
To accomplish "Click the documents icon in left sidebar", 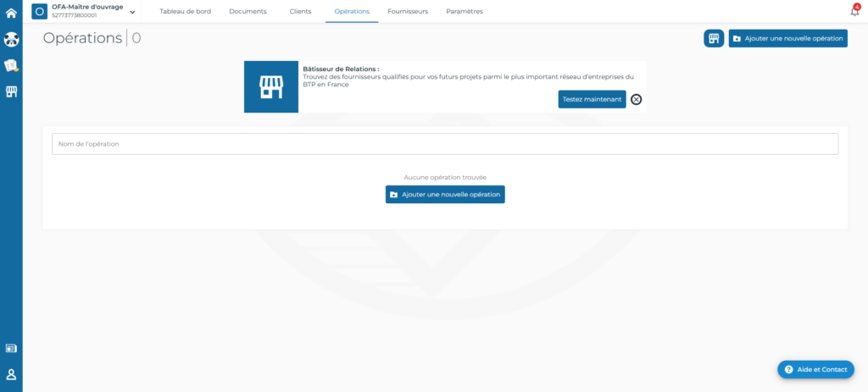I will pyautogui.click(x=11, y=65).
